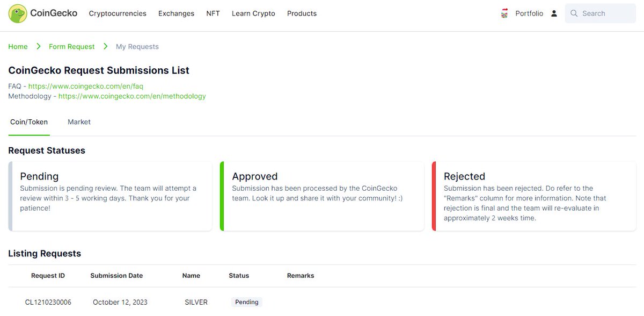
Task: Go to Portfolio
Action: pos(529,13)
